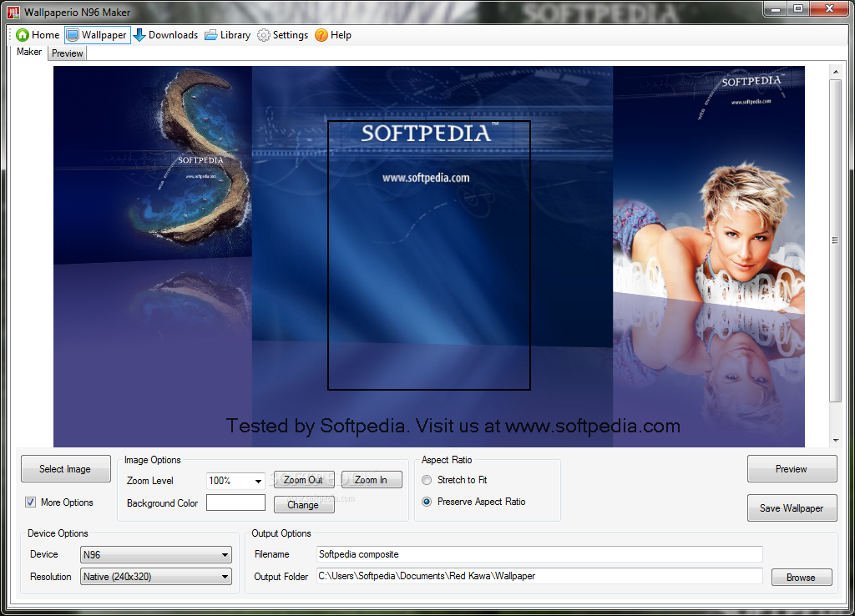
Task: Open the Settings toolbar label
Action: tap(290, 35)
